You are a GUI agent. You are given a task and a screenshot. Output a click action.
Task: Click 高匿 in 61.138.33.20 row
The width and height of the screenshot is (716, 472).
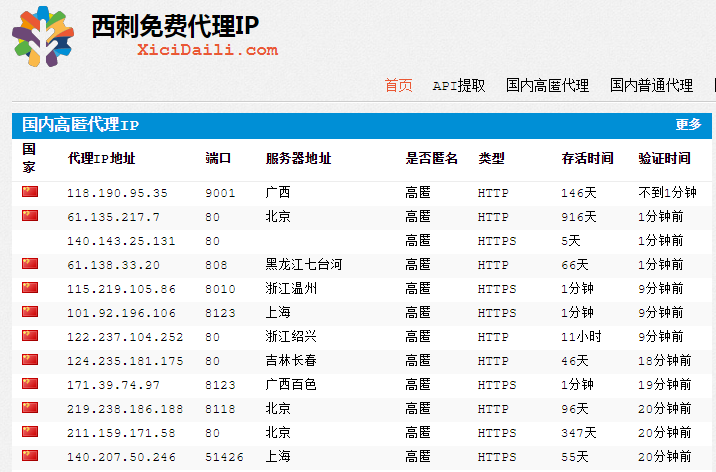418,264
